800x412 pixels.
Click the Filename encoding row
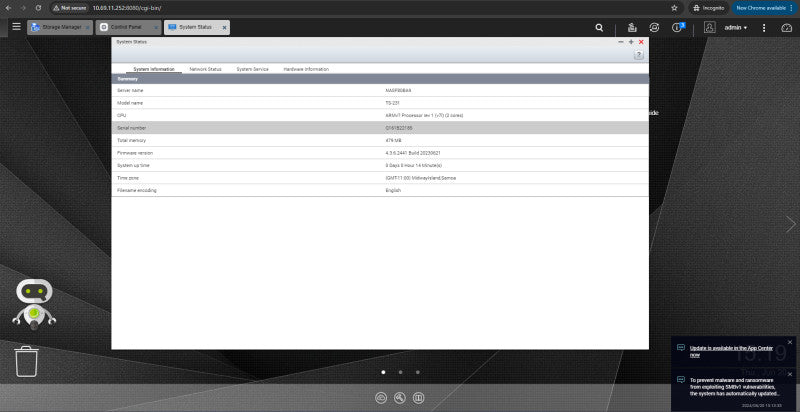pyautogui.click(x=380, y=190)
